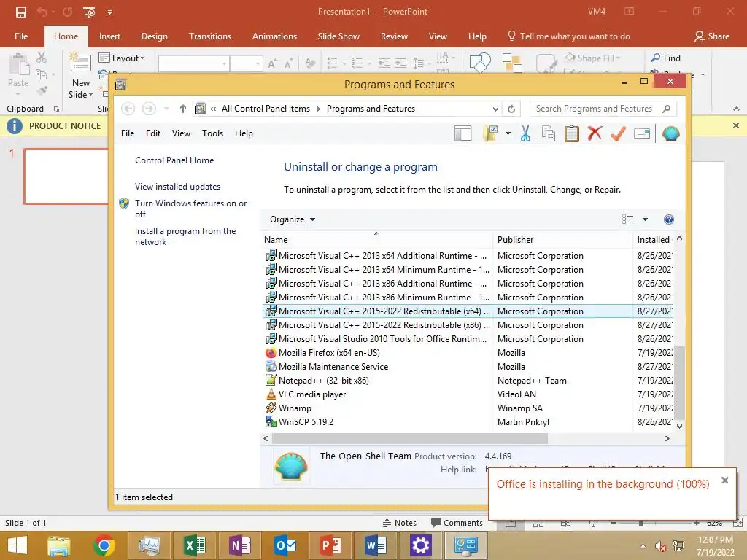Open Chrome from the taskbar

tap(104, 545)
